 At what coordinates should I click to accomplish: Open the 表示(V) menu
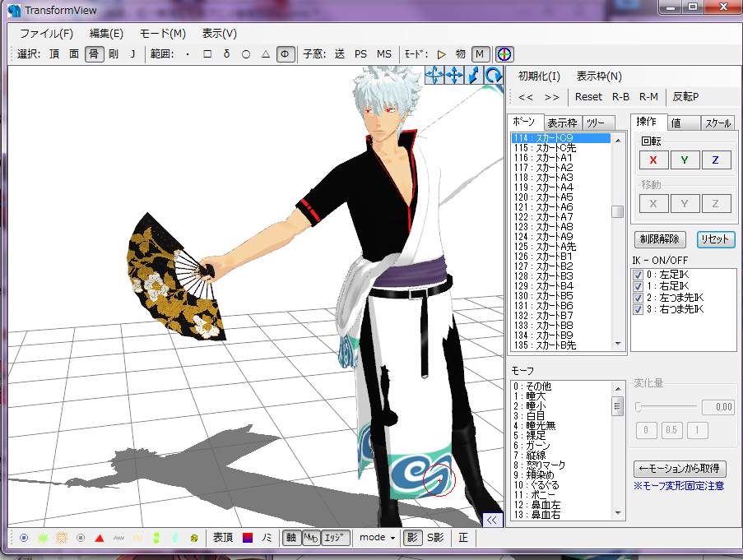pyautogui.click(x=220, y=34)
